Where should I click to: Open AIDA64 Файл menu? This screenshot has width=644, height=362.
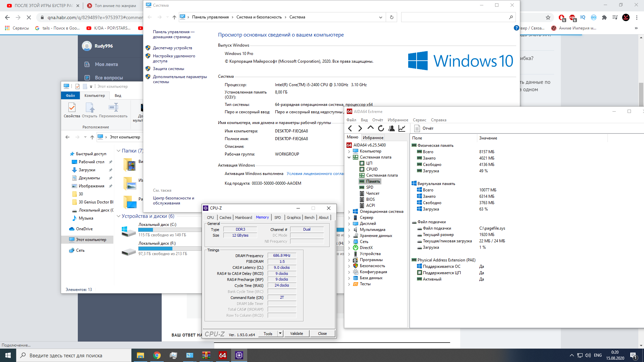tap(351, 120)
